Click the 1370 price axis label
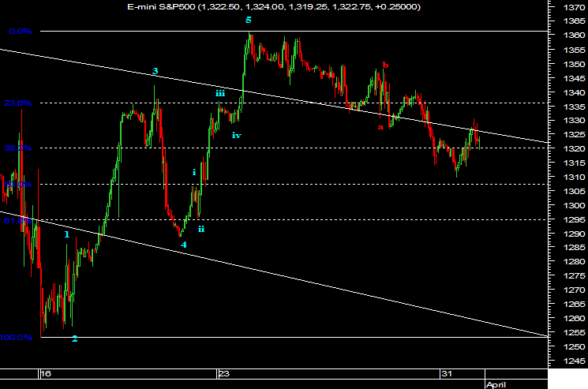588x389 pixels. point(574,7)
